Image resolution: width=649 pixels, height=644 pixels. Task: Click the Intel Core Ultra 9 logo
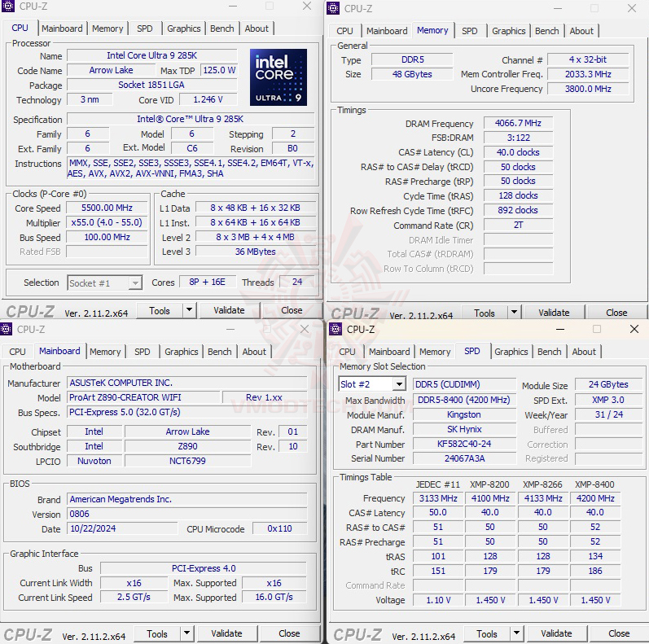[278, 77]
